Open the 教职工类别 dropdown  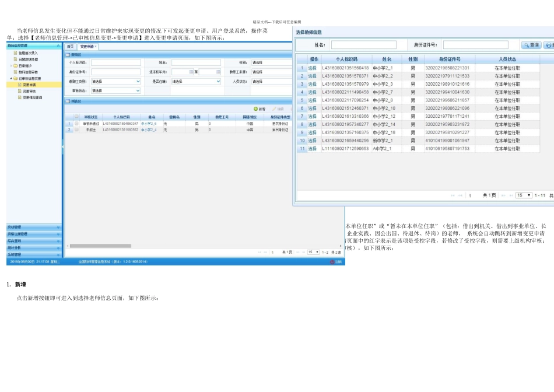138,82
